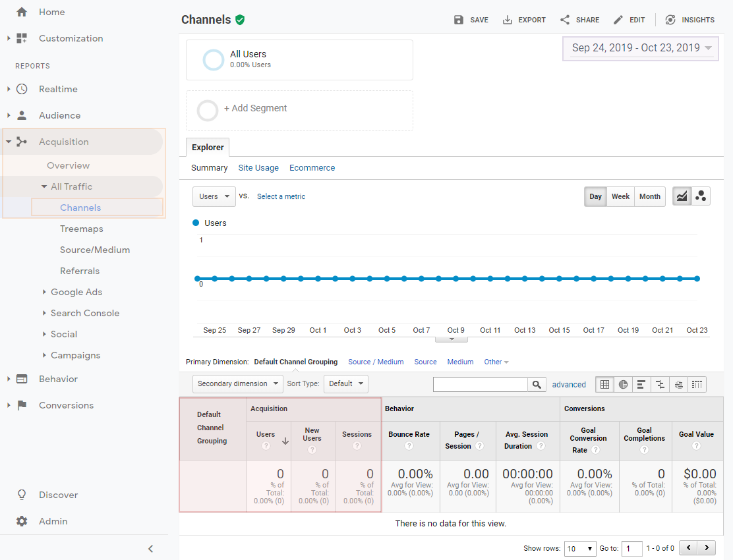This screenshot has width=733, height=560.
Task: Sort by Users descending arrow
Action: 285,441
